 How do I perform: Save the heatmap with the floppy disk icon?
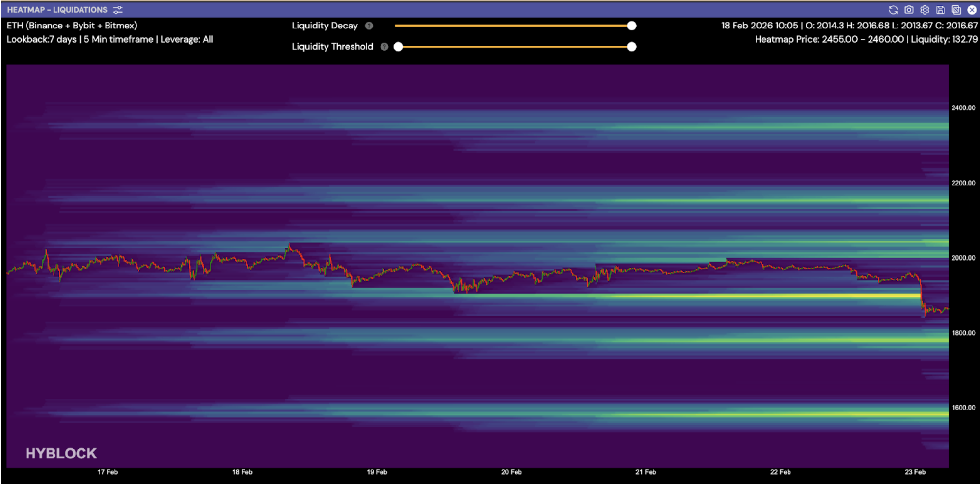[940, 10]
